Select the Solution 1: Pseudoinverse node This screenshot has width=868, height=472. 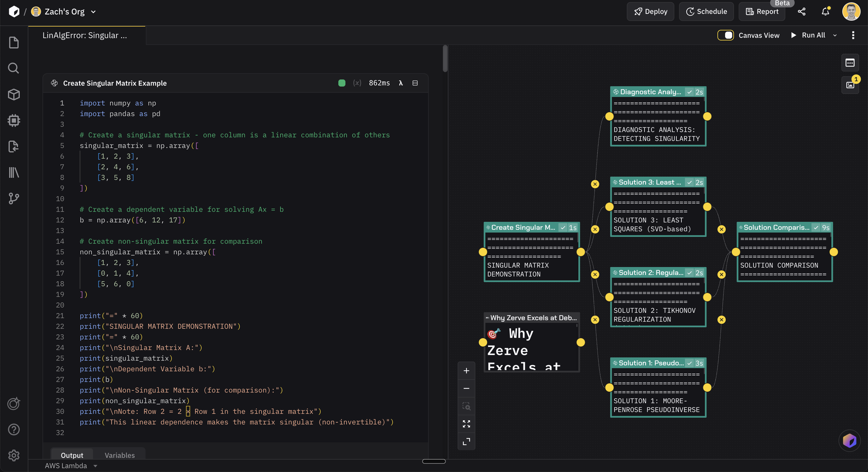pos(658,387)
